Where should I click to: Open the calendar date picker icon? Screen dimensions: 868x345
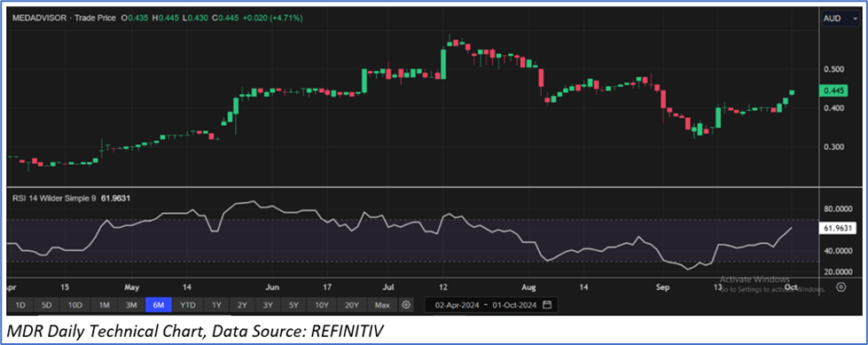coord(547,304)
